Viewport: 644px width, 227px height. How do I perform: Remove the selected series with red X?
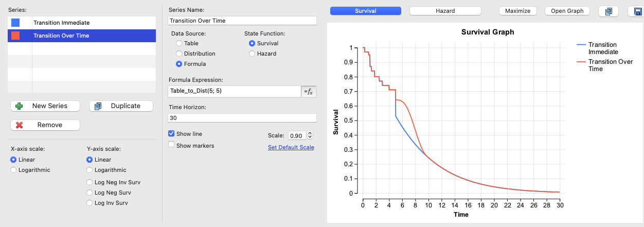coord(45,125)
